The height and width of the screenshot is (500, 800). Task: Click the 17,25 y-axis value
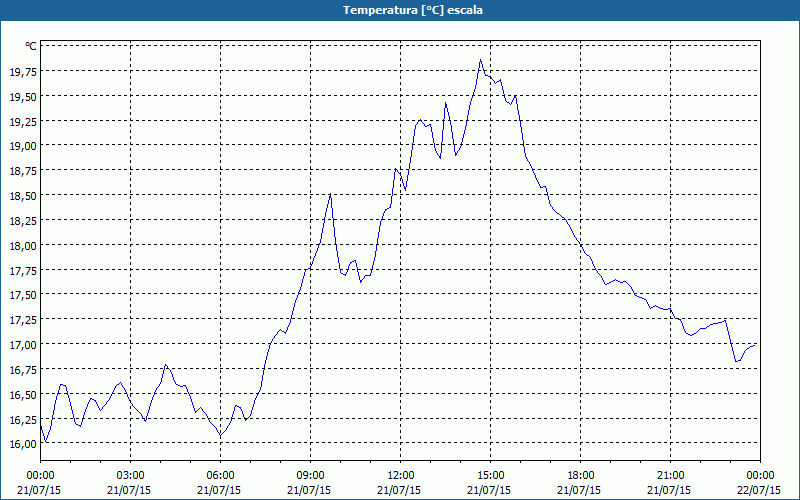23,320
